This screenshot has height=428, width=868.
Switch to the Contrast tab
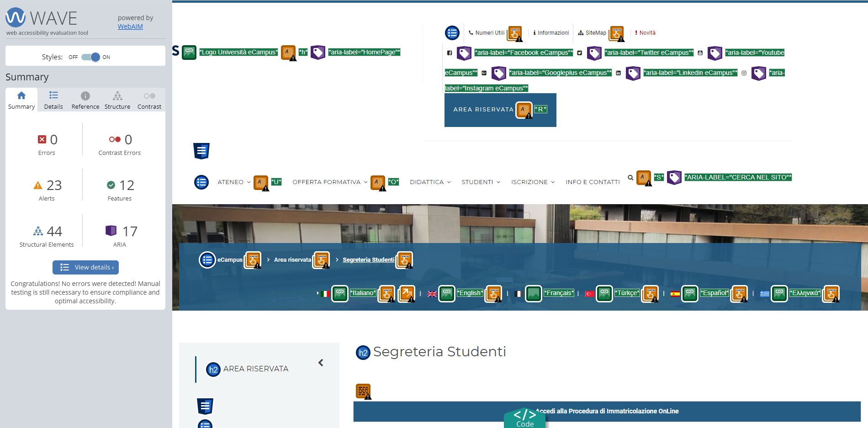(x=149, y=100)
